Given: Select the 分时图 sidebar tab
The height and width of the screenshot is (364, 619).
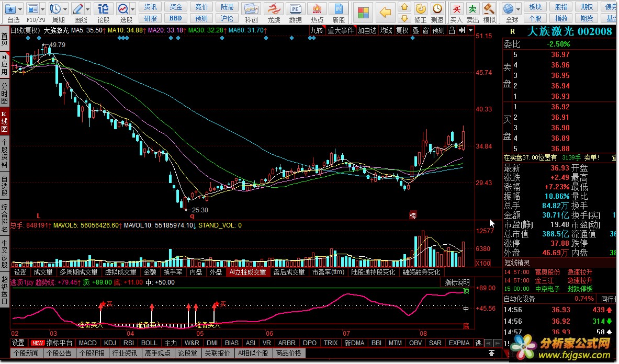Looking at the screenshot, I should click(4, 94).
